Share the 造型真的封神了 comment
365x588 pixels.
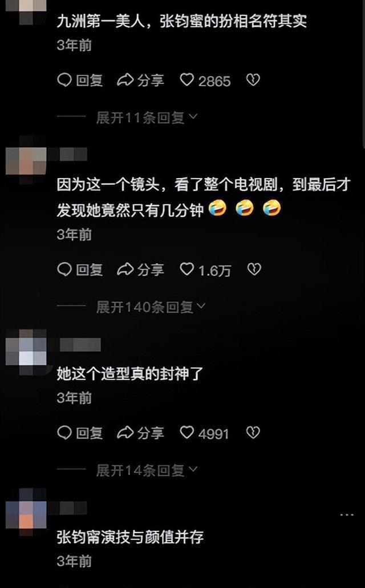[x=140, y=433]
